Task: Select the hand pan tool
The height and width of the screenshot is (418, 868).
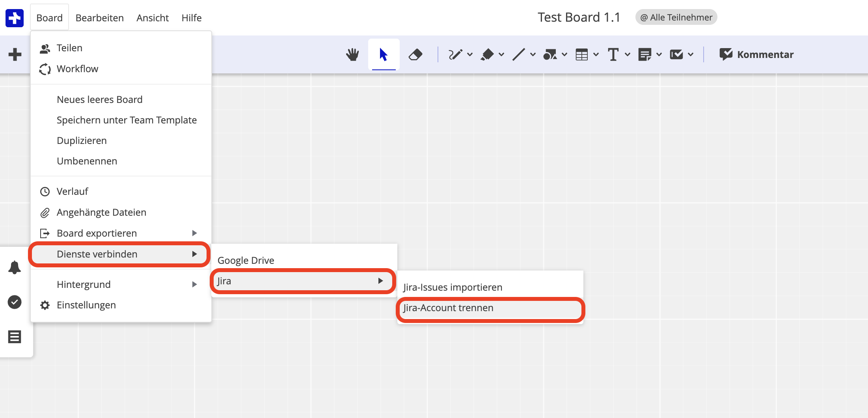Action: pos(352,54)
